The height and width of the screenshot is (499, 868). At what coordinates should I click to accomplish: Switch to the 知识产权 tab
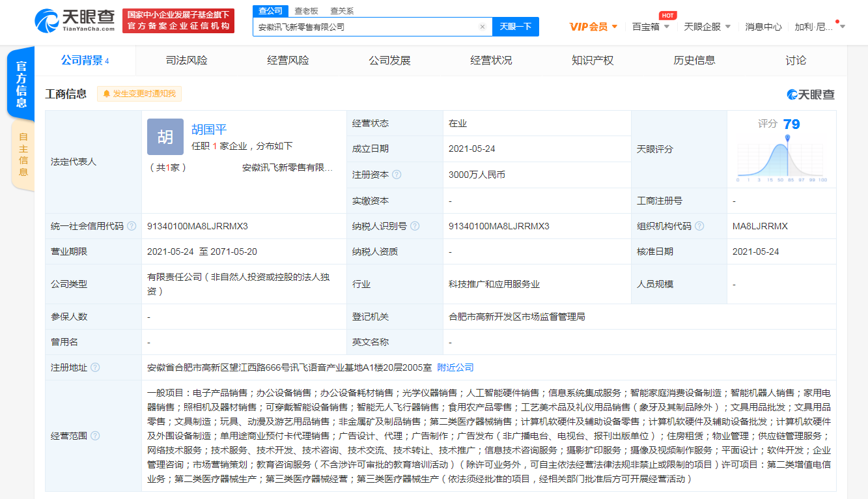[593, 61]
